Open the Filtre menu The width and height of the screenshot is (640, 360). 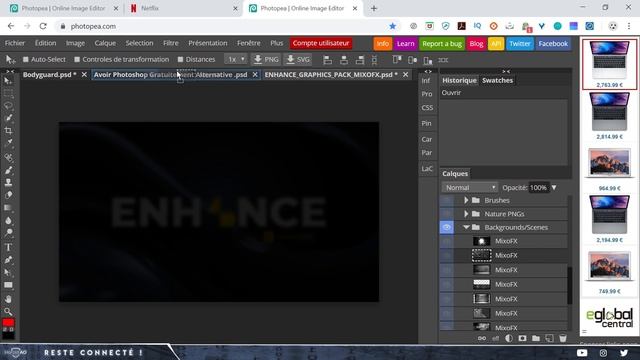[x=171, y=43]
